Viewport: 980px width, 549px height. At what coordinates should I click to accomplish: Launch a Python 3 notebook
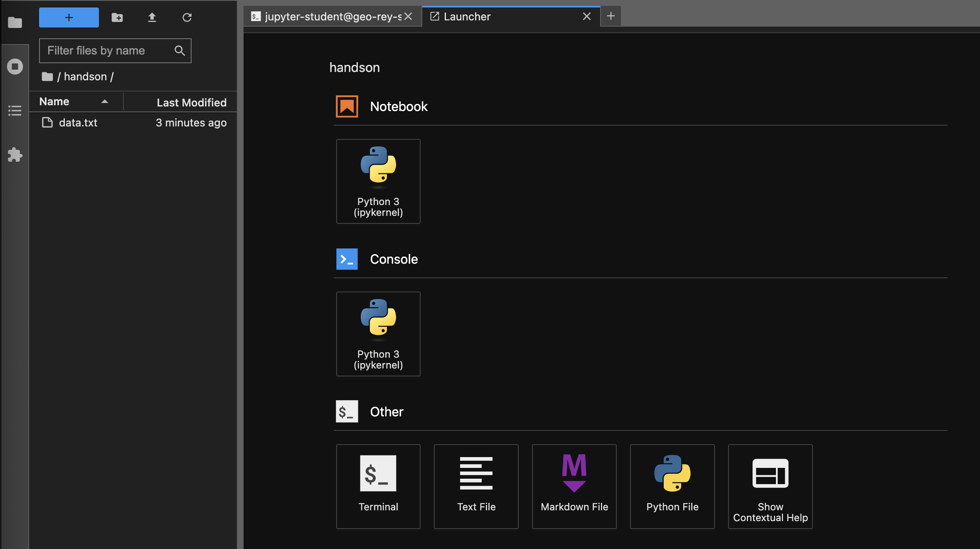[378, 181]
